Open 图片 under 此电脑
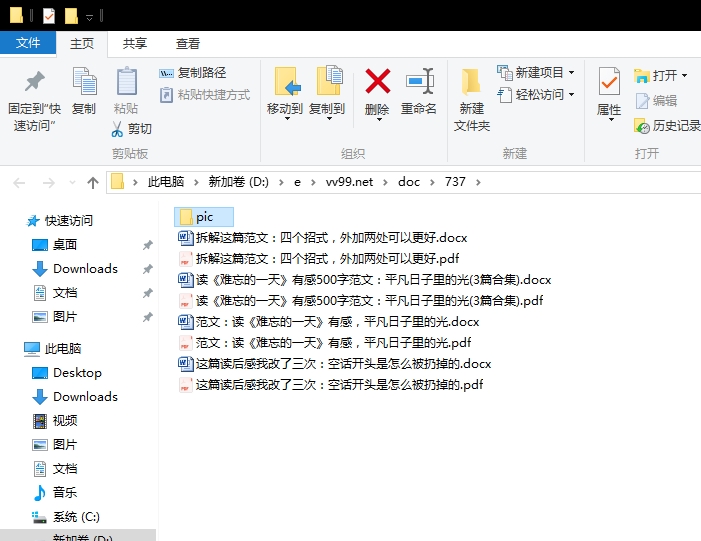This screenshot has width=701, height=541. pyautogui.click(x=55, y=445)
